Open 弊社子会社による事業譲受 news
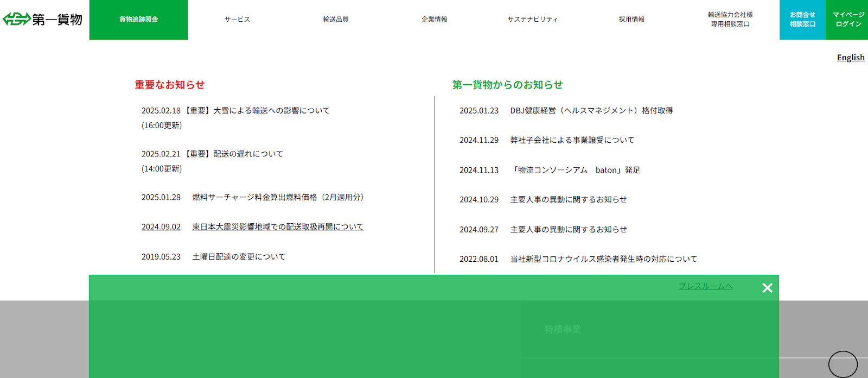The width and height of the screenshot is (868, 378). 547,140
